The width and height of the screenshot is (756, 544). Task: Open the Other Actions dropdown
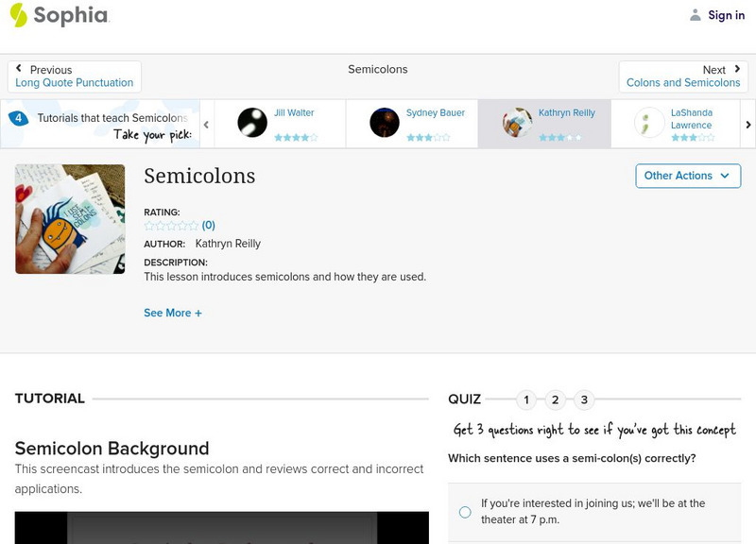click(x=687, y=176)
